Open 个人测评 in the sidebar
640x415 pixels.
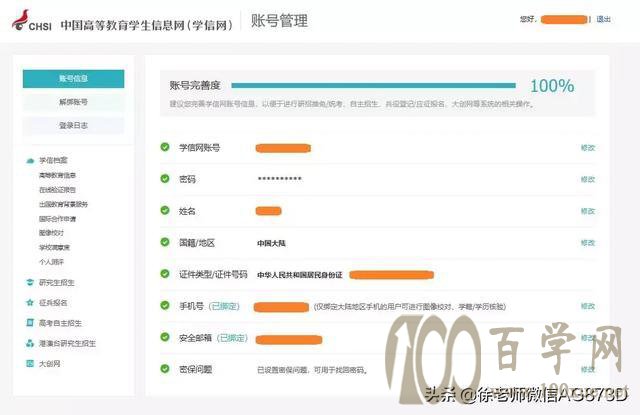tap(51, 262)
